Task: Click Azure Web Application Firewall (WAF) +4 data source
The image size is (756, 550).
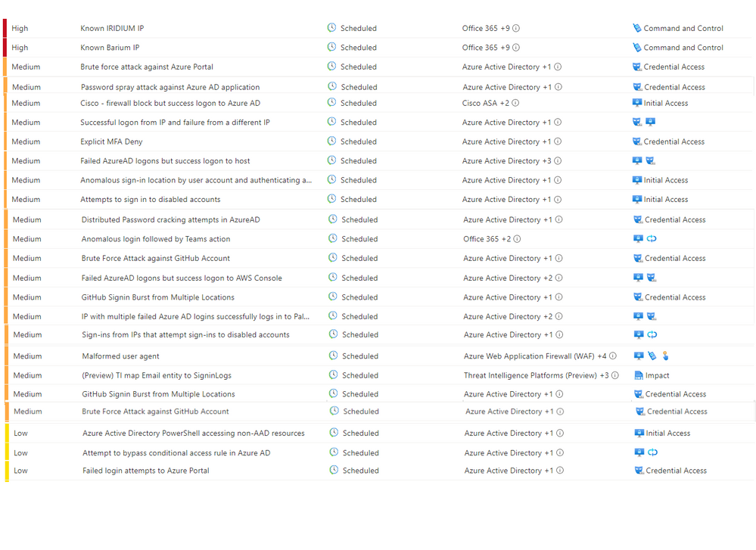Action: pos(535,356)
